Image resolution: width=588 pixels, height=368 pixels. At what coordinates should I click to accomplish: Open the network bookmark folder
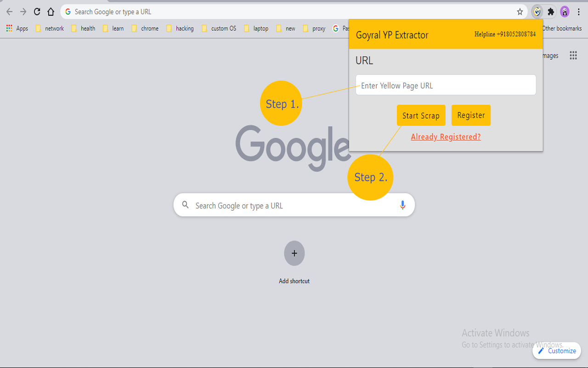point(50,29)
